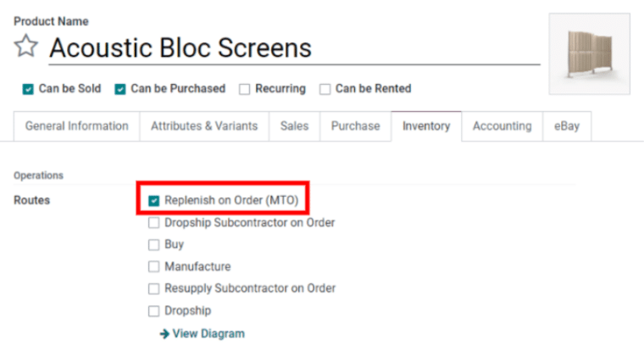The image size is (644, 363).
Task: Click the View Diagram arrow icon
Action: click(x=164, y=334)
